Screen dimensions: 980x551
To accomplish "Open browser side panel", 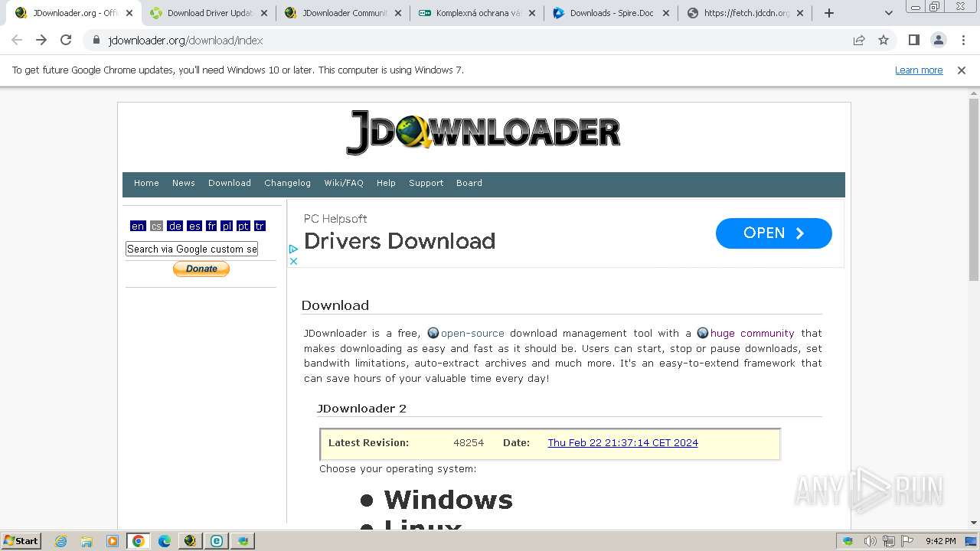I will [913, 40].
